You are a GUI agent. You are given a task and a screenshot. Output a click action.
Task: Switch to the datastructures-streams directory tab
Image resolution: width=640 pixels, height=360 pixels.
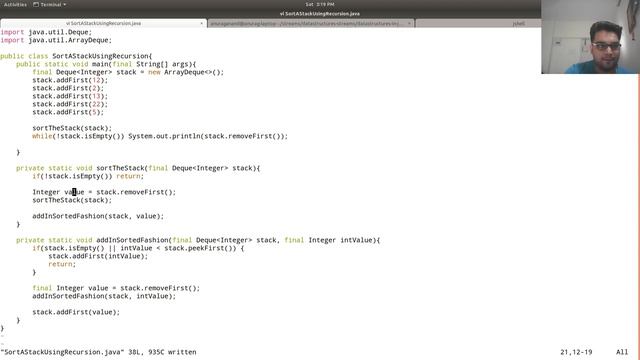pos(310,24)
